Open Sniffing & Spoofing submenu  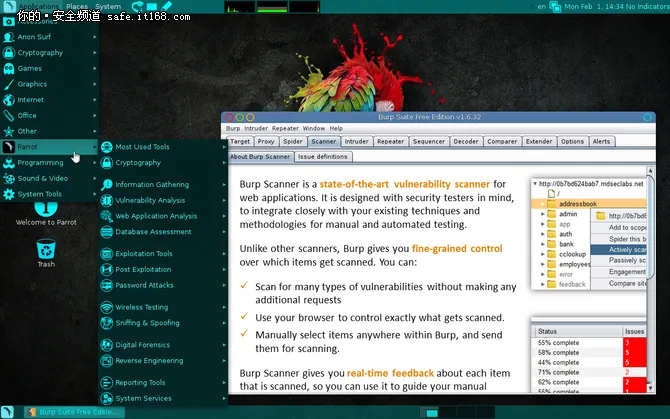coord(163,323)
